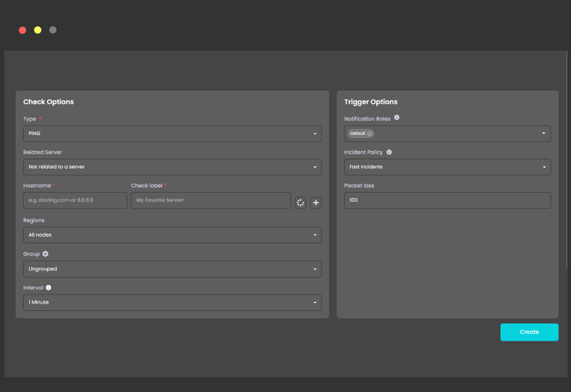Click the Hostname input field
The height and width of the screenshot is (392, 571).
[75, 200]
